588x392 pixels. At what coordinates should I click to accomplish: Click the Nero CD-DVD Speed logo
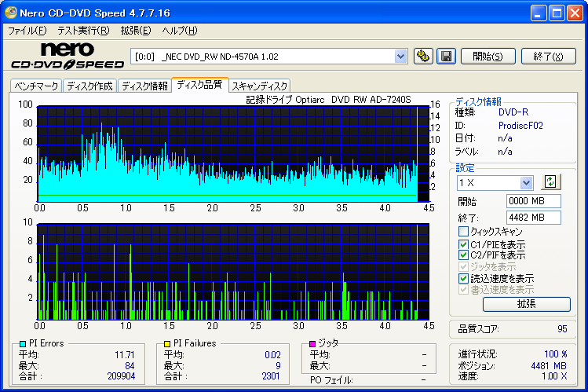pos(68,56)
